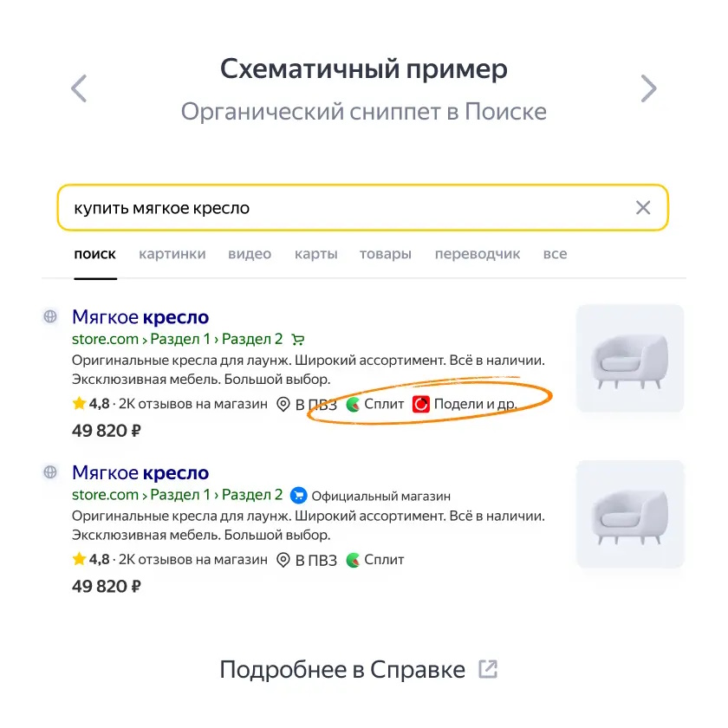Click the ПВЗ location pin in second result
The image size is (728, 728).
tap(283, 560)
